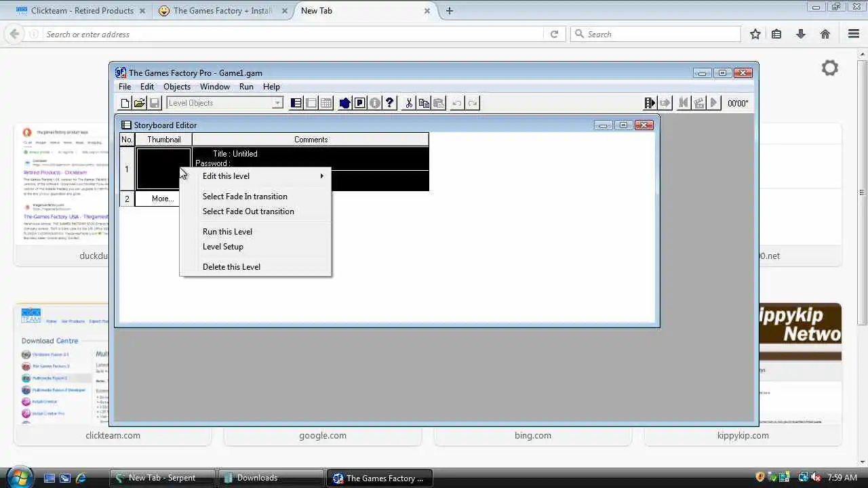Open the Objects menu
This screenshot has width=868, height=488.
[177, 87]
